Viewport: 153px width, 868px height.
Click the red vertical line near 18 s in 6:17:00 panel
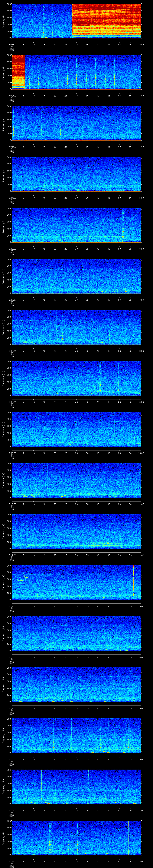point(52,837)
